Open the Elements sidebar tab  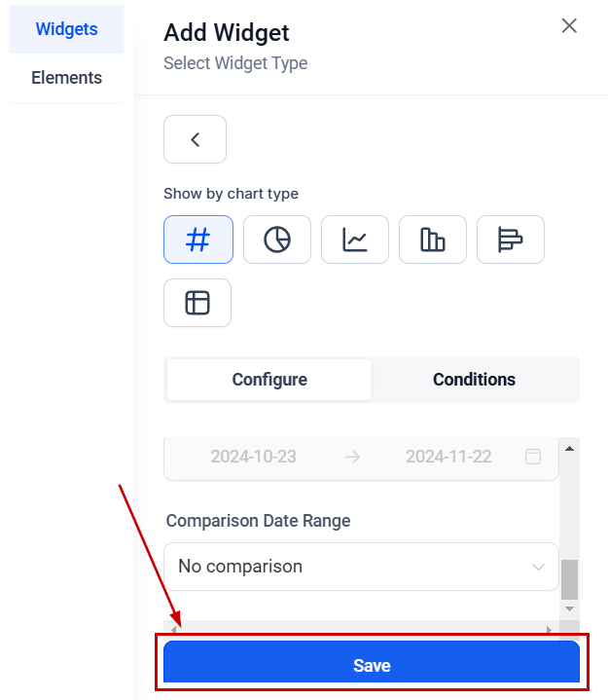click(66, 78)
